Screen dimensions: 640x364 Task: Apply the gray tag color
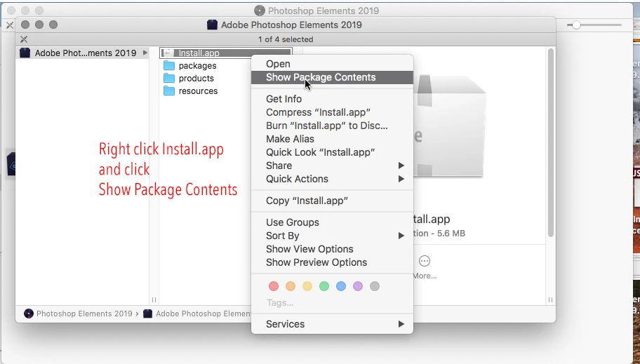click(x=375, y=286)
